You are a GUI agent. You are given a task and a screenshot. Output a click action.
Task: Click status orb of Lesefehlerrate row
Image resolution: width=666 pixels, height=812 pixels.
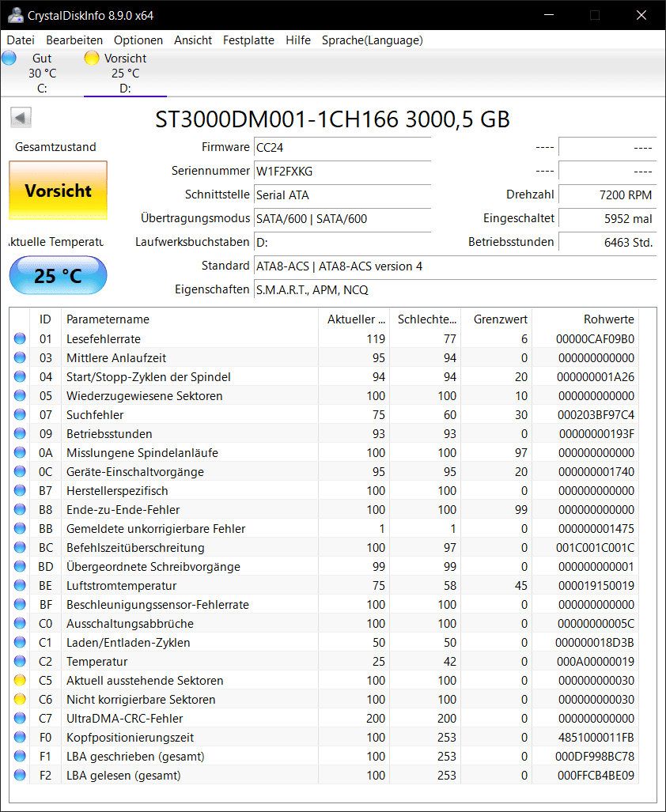[x=20, y=338]
